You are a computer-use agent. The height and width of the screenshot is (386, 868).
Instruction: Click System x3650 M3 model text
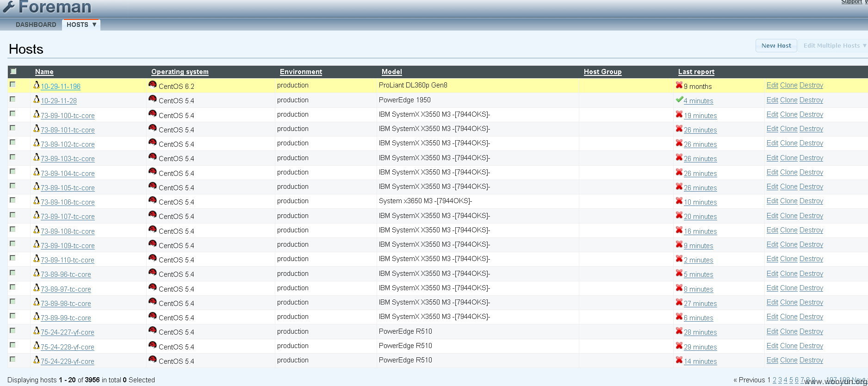425,201
